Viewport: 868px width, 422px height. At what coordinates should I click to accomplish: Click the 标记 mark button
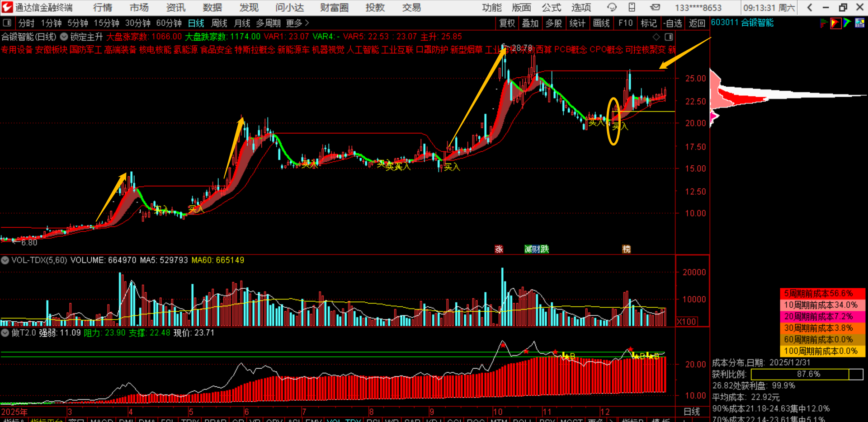pyautogui.click(x=649, y=23)
